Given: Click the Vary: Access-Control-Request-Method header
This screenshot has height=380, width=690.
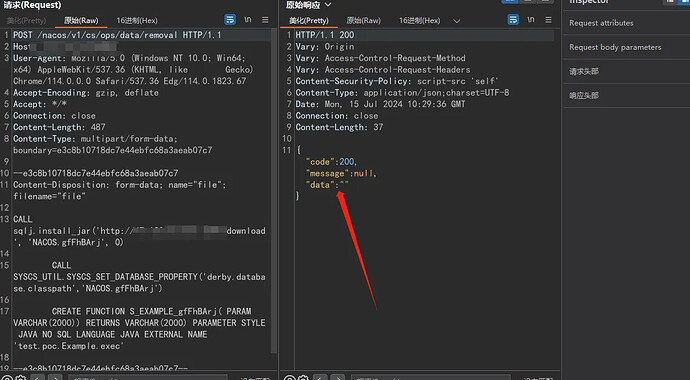Looking at the screenshot, I should coord(380,58).
